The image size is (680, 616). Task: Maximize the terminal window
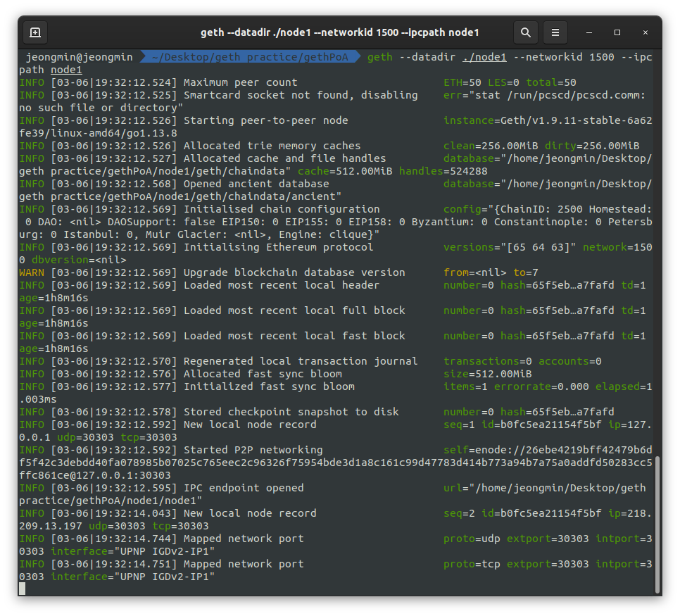(x=617, y=32)
